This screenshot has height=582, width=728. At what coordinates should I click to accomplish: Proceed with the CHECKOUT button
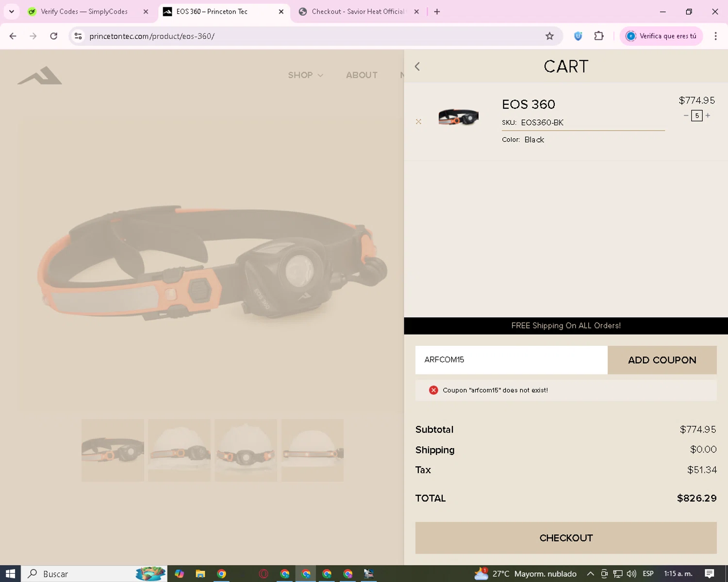[566, 538]
